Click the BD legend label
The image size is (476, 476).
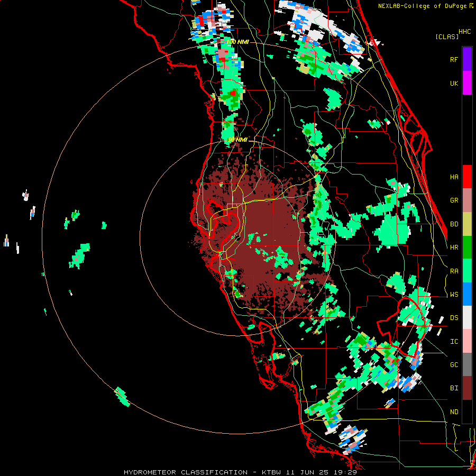[454, 224]
